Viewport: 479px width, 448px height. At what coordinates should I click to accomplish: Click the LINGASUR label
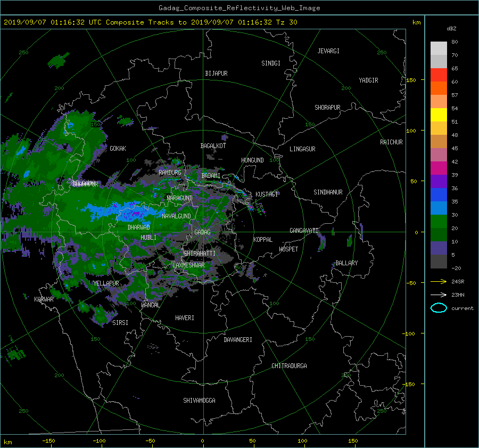[x=302, y=149]
